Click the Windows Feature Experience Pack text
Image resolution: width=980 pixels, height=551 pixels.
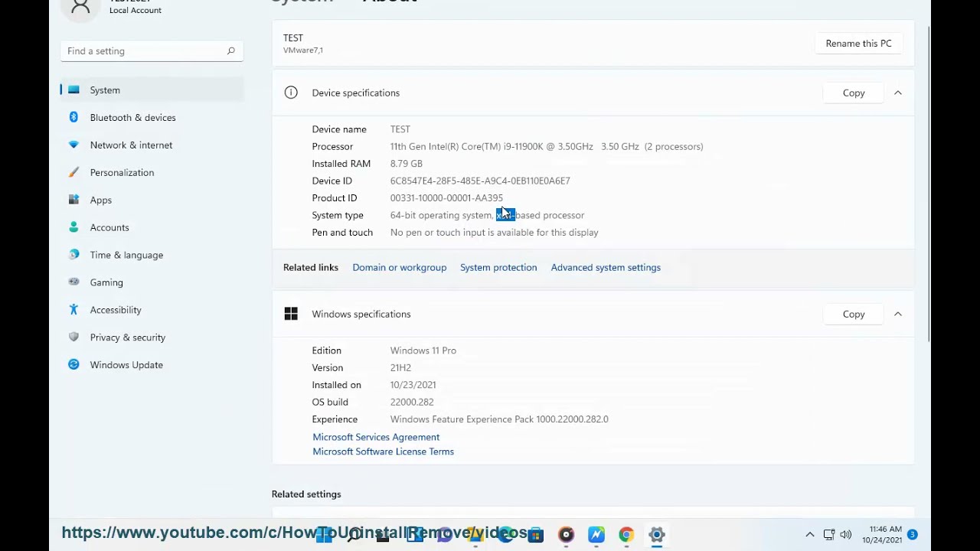click(499, 419)
